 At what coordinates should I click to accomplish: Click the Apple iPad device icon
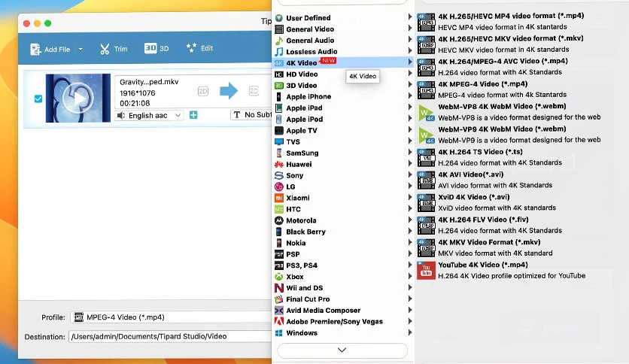[x=279, y=108]
